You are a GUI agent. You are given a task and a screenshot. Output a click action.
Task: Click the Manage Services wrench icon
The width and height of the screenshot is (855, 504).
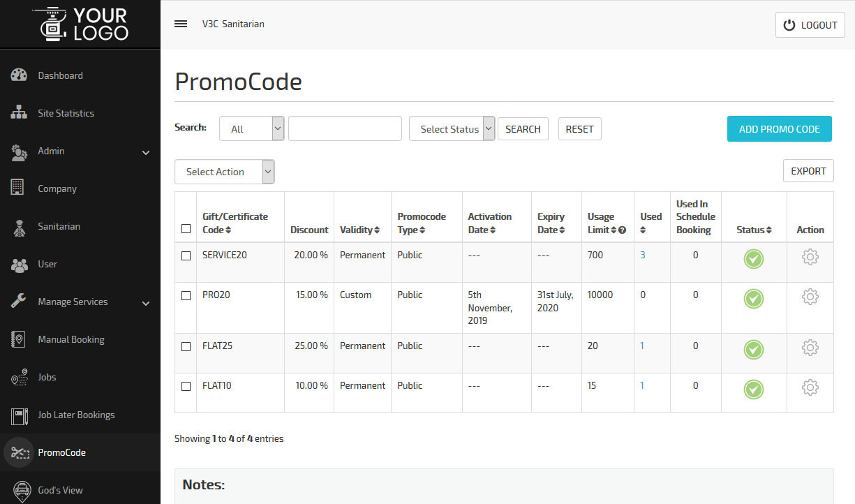click(19, 302)
